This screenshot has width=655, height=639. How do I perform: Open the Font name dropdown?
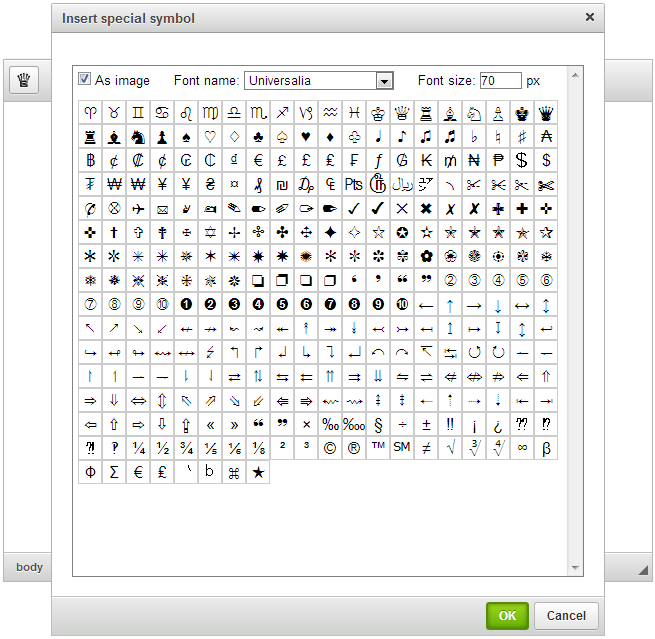click(x=383, y=81)
